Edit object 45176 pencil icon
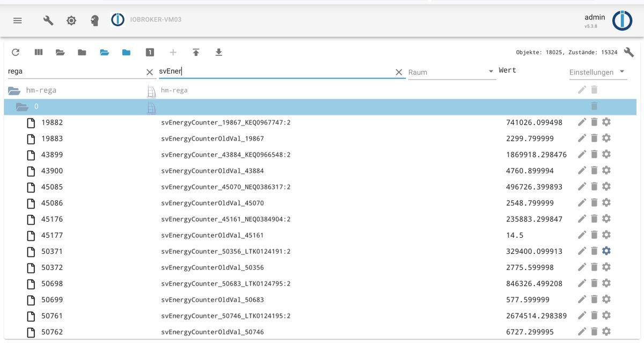 coord(582,219)
